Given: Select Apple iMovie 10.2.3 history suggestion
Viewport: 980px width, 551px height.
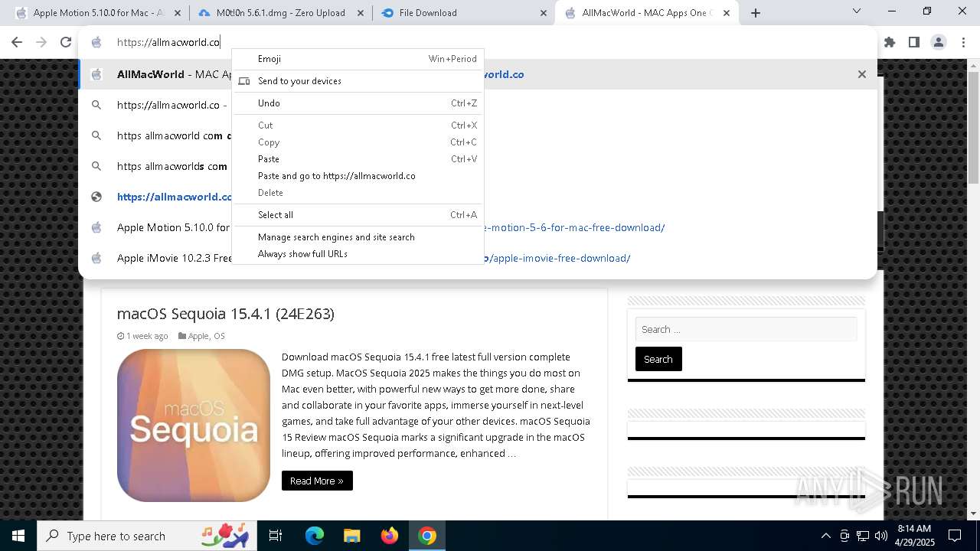Looking at the screenshot, I should pos(478,258).
